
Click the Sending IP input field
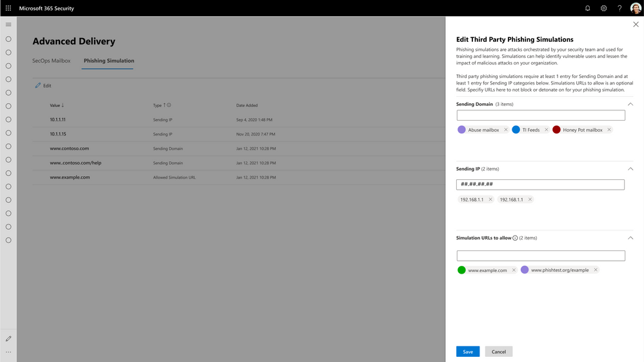point(540,185)
